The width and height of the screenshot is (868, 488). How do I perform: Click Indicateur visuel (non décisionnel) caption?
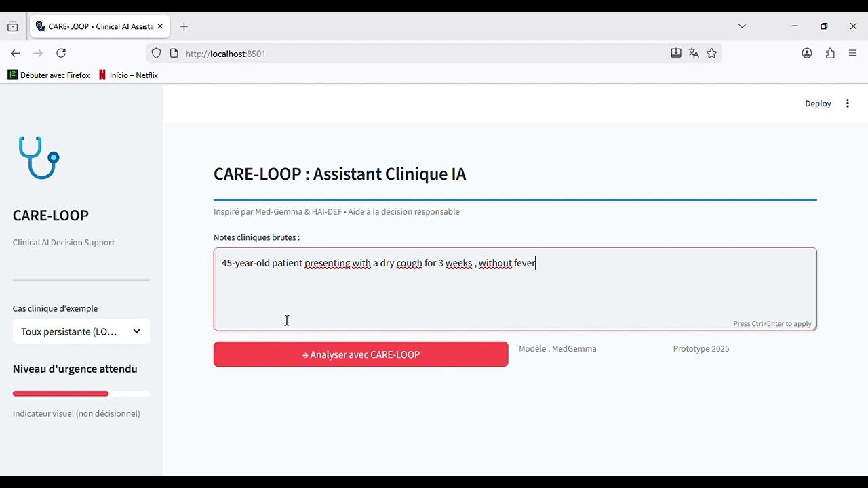pyautogui.click(x=77, y=414)
